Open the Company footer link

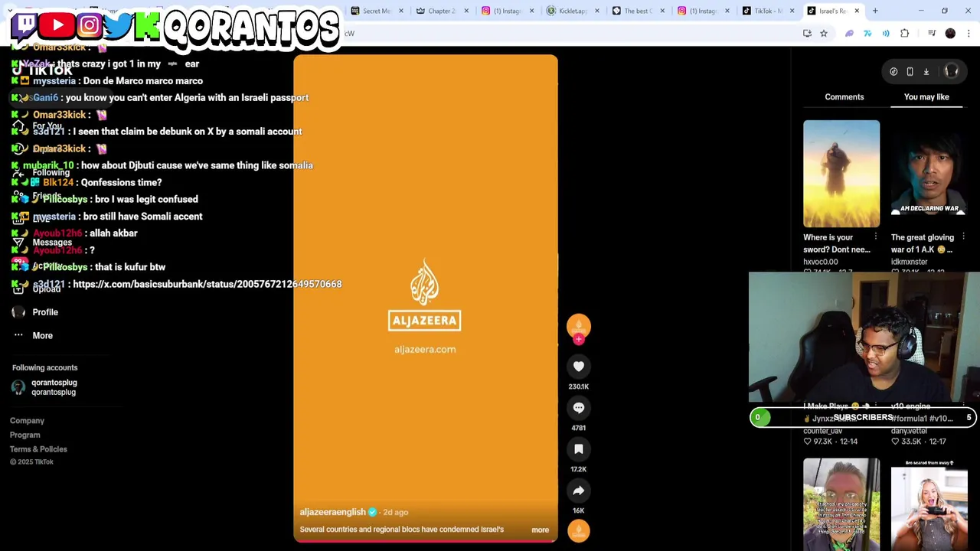tap(27, 421)
